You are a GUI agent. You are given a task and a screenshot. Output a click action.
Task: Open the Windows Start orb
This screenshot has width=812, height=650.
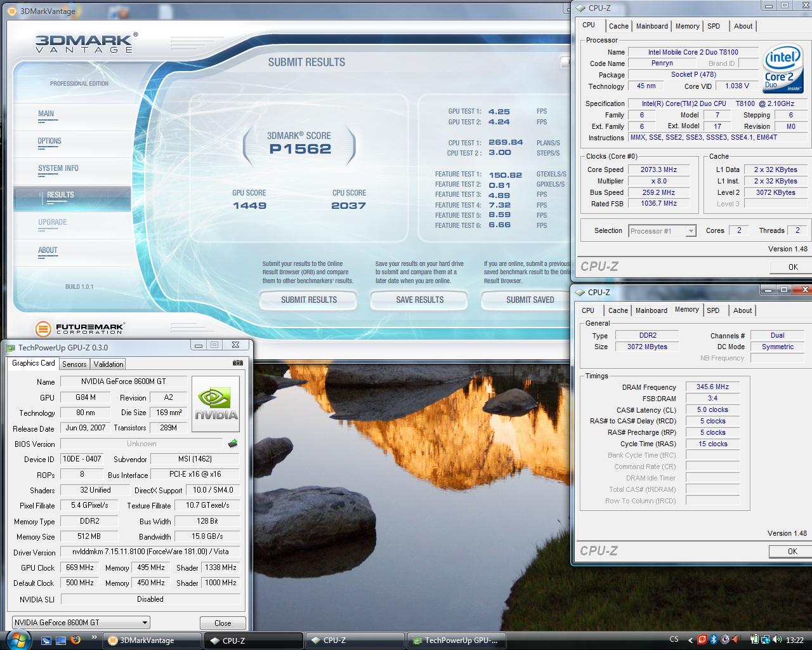pyautogui.click(x=18, y=639)
